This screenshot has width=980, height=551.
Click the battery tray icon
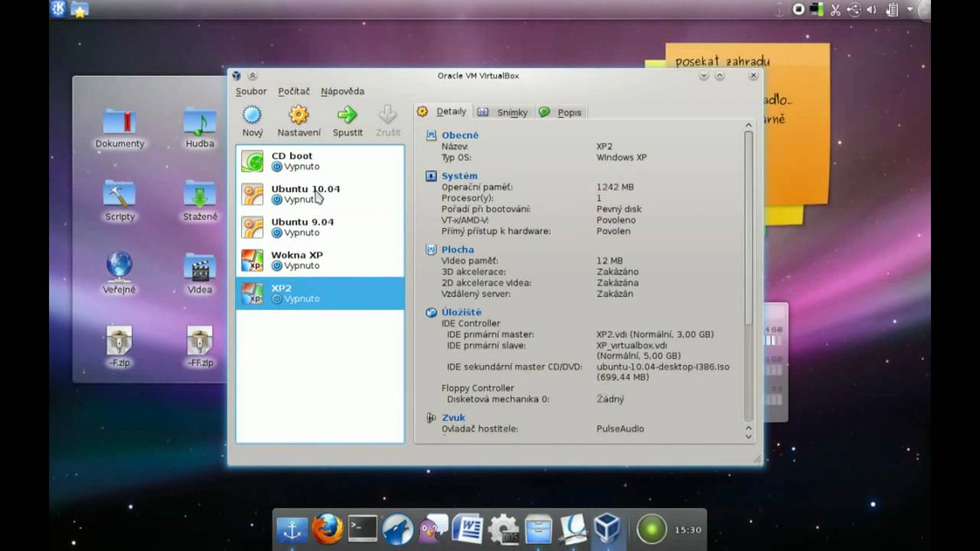[816, 9]
